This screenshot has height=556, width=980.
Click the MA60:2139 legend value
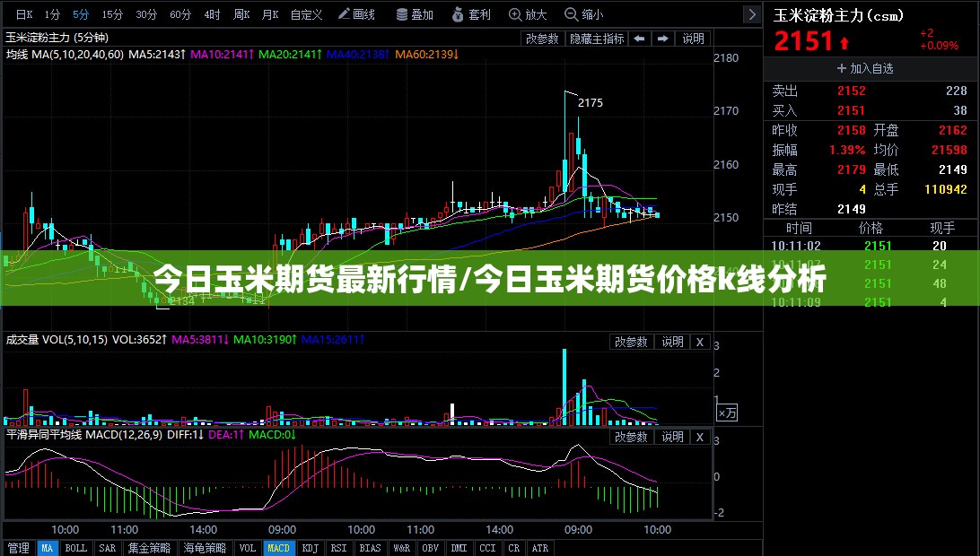click(x=427, y=55)
